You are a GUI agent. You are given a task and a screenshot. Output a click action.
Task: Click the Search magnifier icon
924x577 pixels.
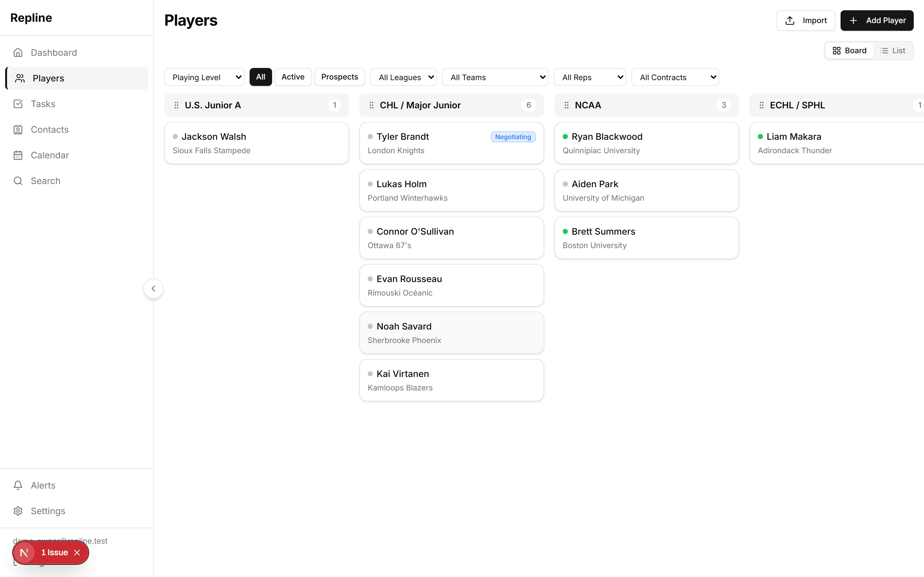[18, 180]
